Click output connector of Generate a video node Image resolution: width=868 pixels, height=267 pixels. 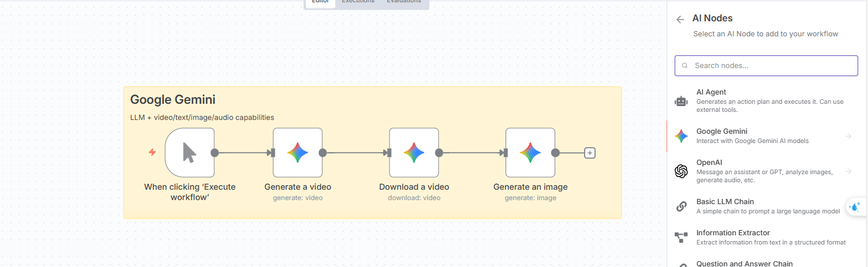[x=323, y=153]
